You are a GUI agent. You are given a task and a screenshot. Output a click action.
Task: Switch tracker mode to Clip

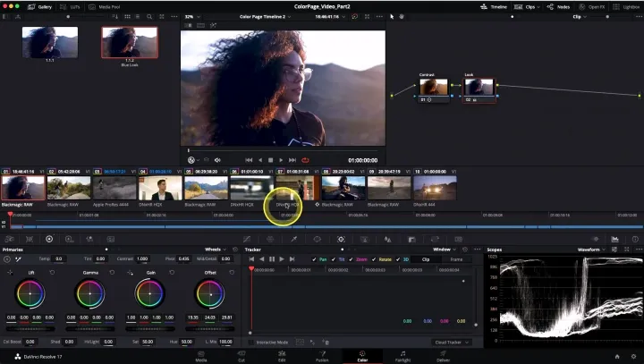[426, 259]
